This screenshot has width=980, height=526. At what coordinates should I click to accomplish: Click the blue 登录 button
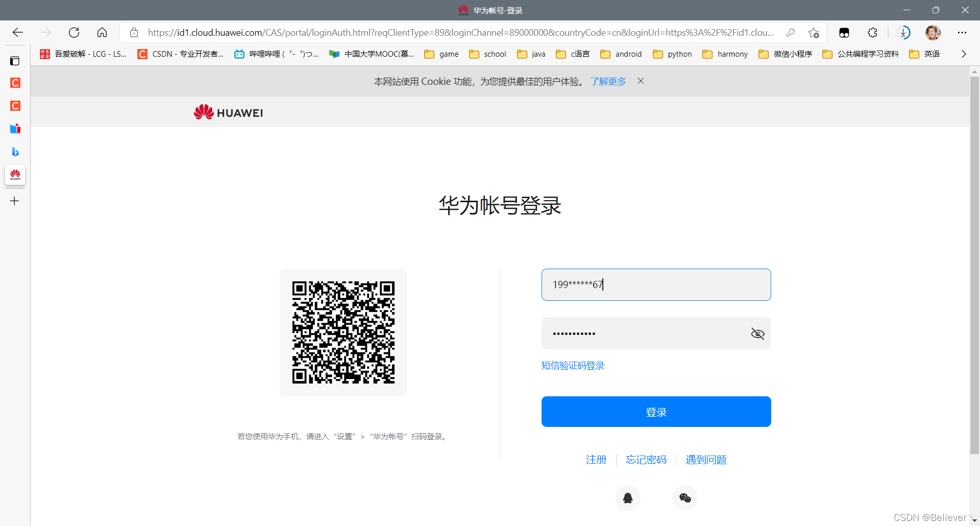[656, 412]
